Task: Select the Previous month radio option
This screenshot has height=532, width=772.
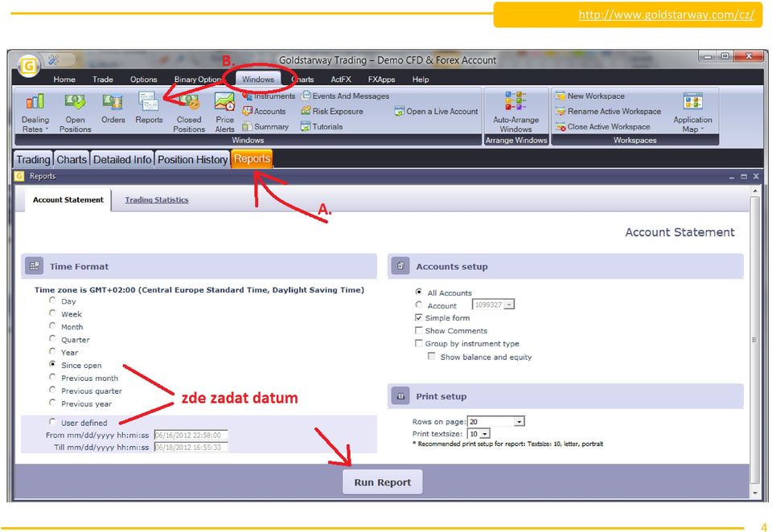Action: (52, 377)
